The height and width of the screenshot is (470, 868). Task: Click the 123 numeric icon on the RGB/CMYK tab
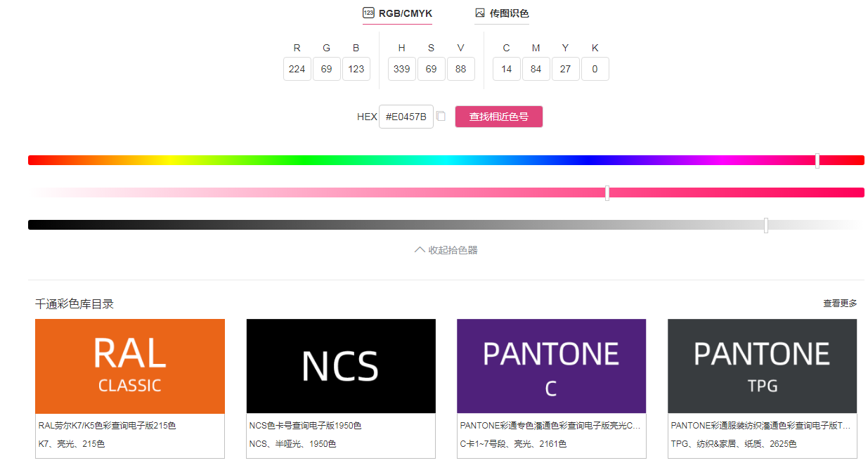(x=370, y=13)
